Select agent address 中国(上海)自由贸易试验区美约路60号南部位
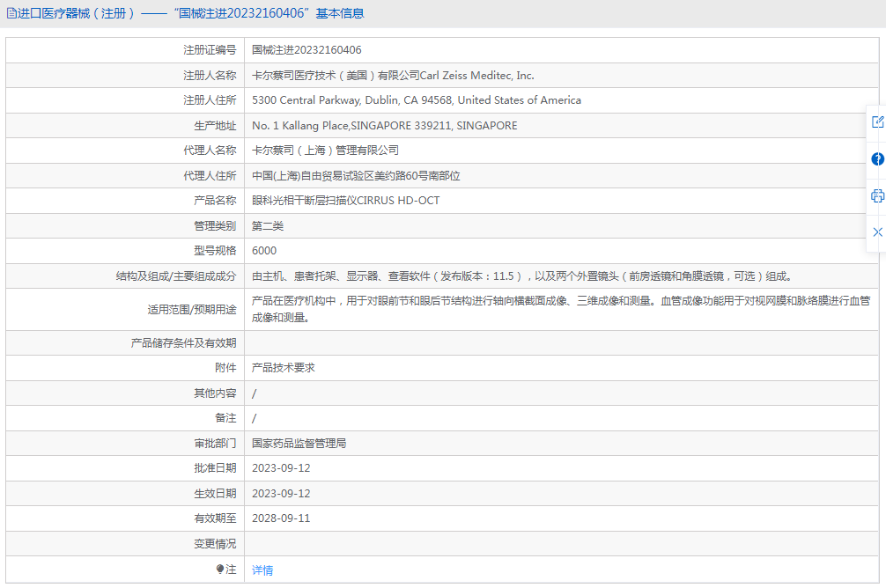The image size is (886, 588). click(x=356, y=176)
